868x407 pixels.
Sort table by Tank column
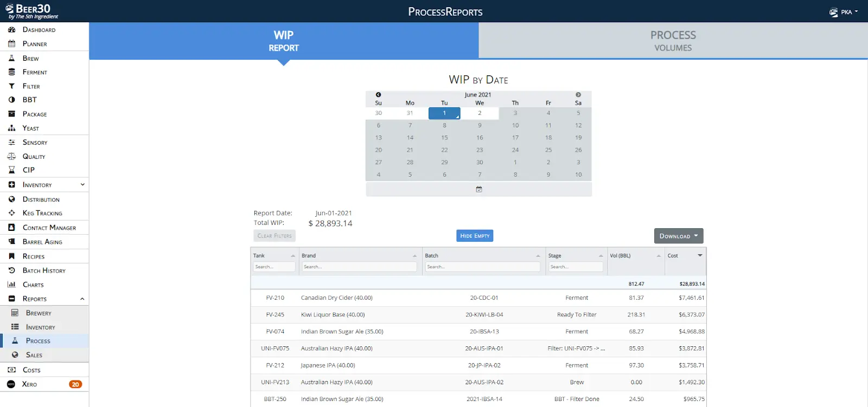click(x=293, y=256)
